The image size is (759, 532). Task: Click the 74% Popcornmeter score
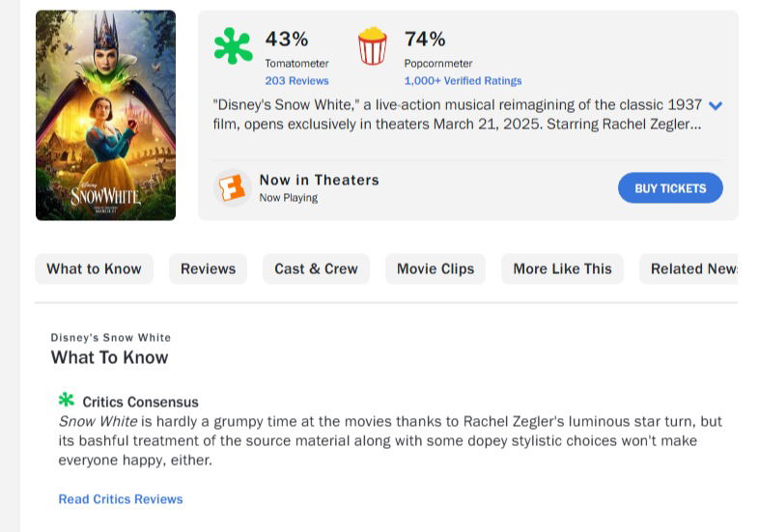coord(425,40)
